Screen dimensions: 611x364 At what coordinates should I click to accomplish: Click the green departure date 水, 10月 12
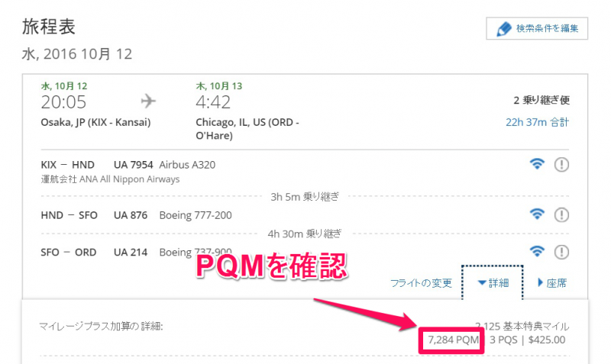(x=64, y=86)
